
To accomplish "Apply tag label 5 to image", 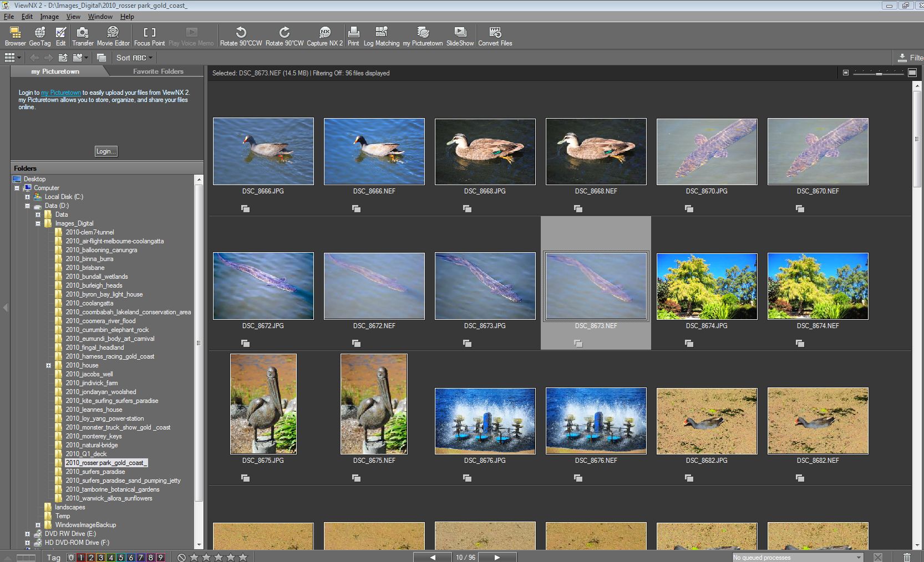I will click(x=121, y=558).
